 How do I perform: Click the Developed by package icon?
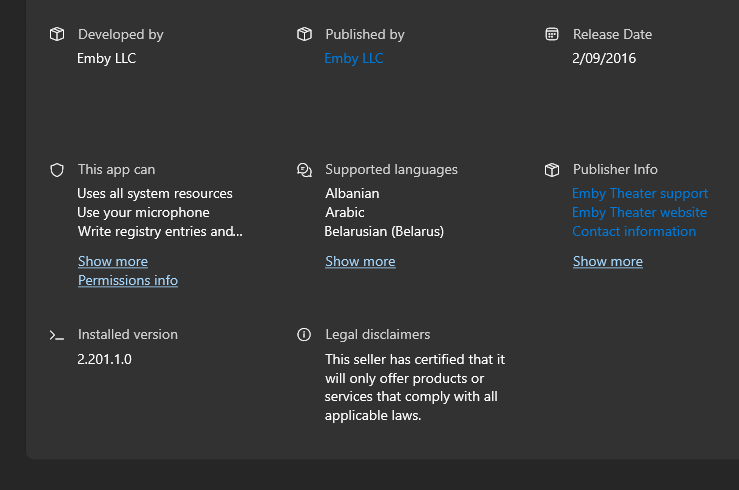(x=57, y=34)
